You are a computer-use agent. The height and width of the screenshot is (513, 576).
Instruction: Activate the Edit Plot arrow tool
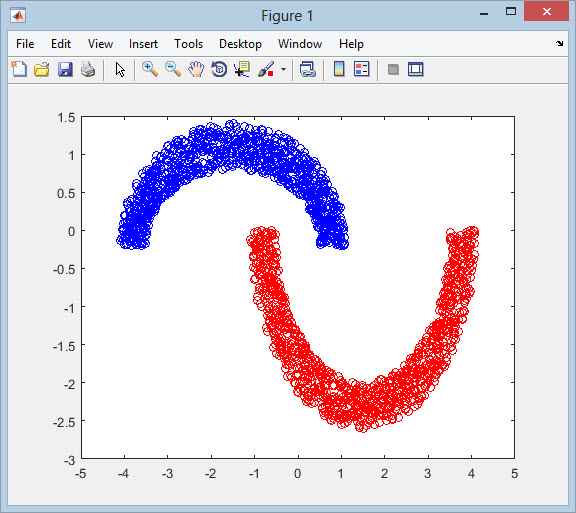[120, 69]
